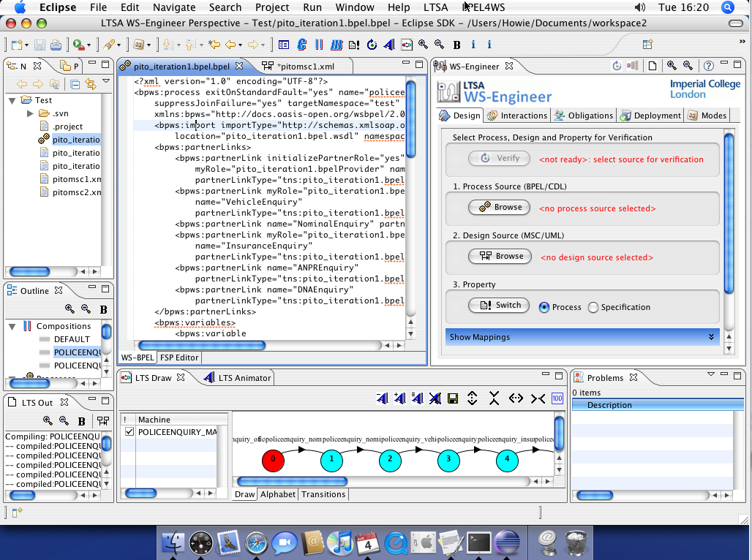
Task: Open the new wizard dropdown arrow
Action: click(x=26, y=45)
